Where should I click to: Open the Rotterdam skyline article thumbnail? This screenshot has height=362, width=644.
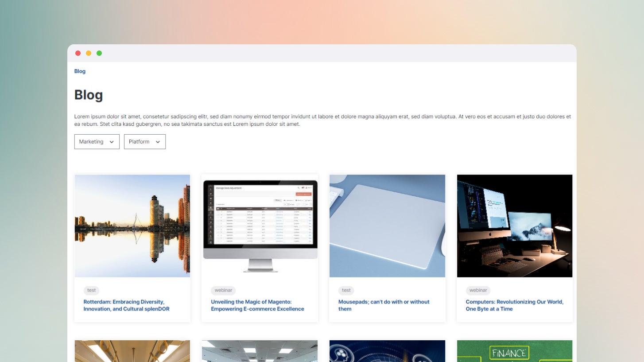tap(132, 226)
